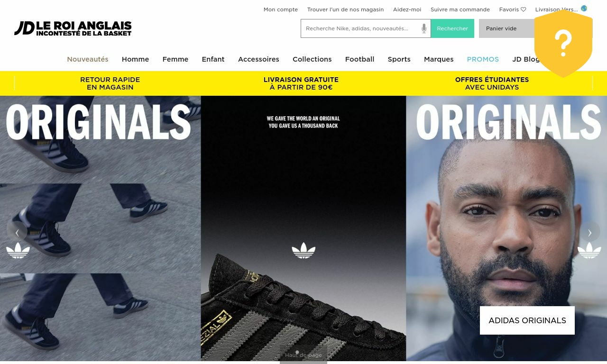Open the Mon compte link
The height and width of the screenshot is (364, 607).
(x=281, y=9)
